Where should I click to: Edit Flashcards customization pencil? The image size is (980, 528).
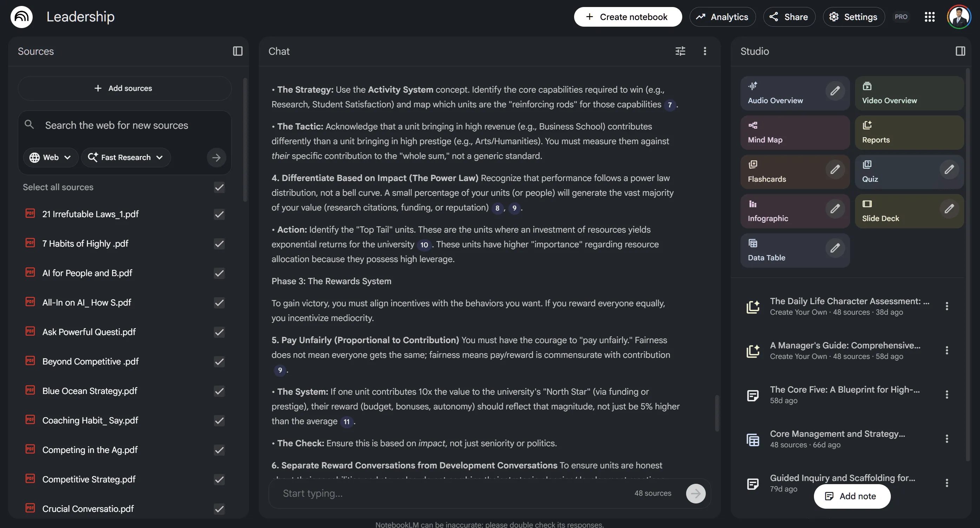(835, 169)
